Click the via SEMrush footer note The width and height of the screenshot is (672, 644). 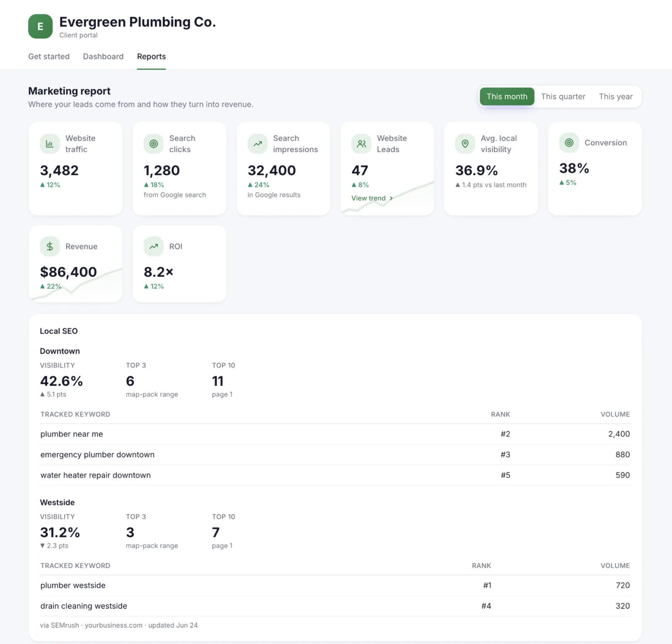coord(119,625)
